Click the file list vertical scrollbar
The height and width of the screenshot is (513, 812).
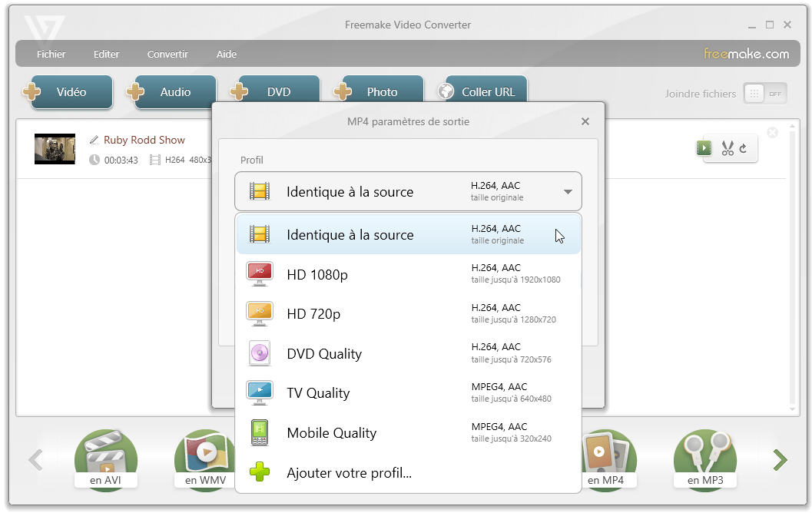tap(791, 267)
